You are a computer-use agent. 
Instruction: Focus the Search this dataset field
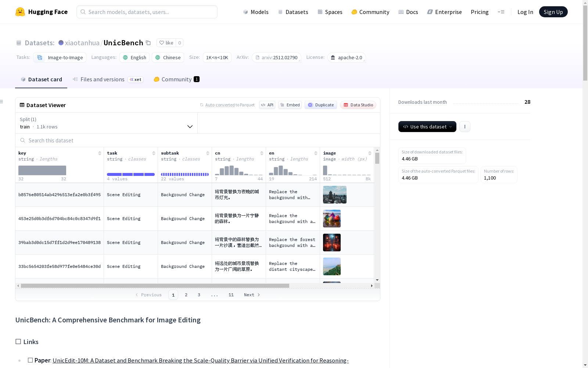coord(198,140)
